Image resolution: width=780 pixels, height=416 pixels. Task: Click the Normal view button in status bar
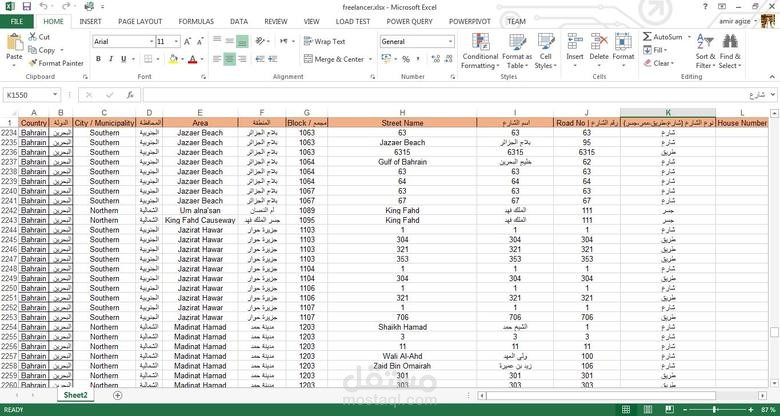point(626,410)
